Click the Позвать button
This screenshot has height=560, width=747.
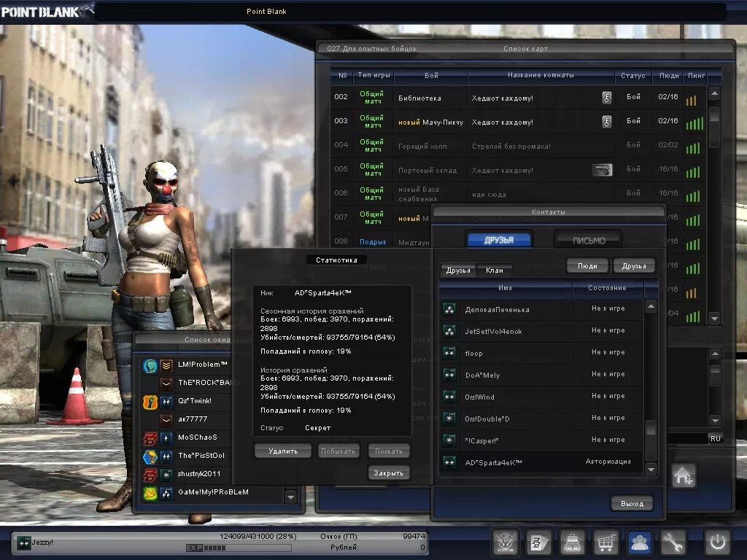click(x=389, y=451)
